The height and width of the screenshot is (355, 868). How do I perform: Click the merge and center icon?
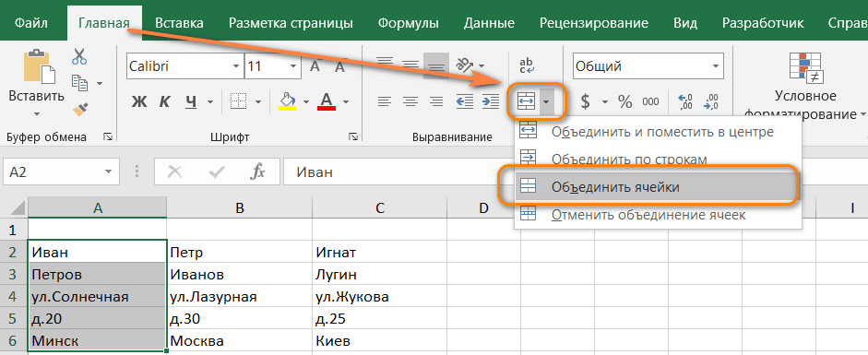click(x=526, y=101)
